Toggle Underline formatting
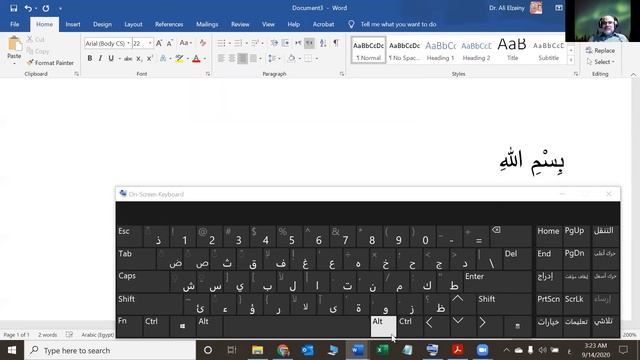Image resolution: width=640 pixels, height=360 pixels. click(111, 59)
